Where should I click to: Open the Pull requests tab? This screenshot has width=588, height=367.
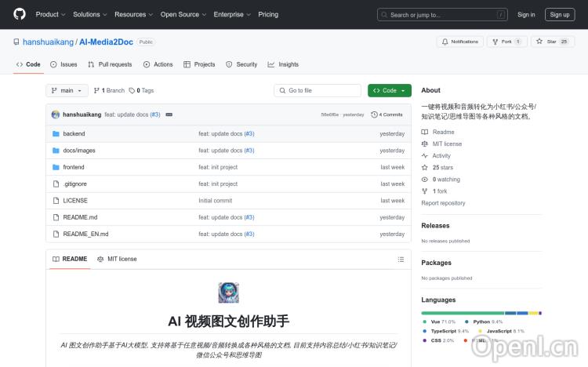coord(110,64)
